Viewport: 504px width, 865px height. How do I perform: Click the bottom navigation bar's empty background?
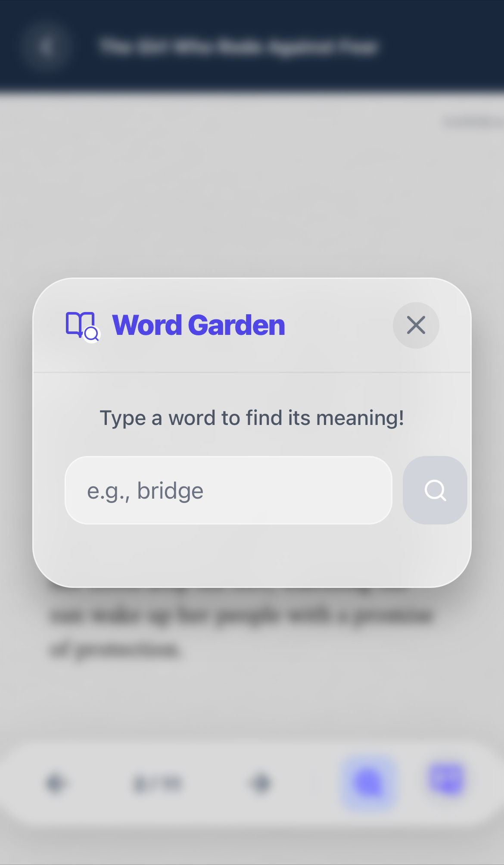310,810
